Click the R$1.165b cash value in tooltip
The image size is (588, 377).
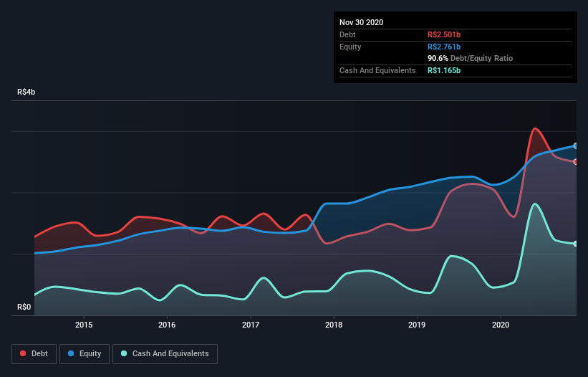pyautogui.click(x=445, y=70)
